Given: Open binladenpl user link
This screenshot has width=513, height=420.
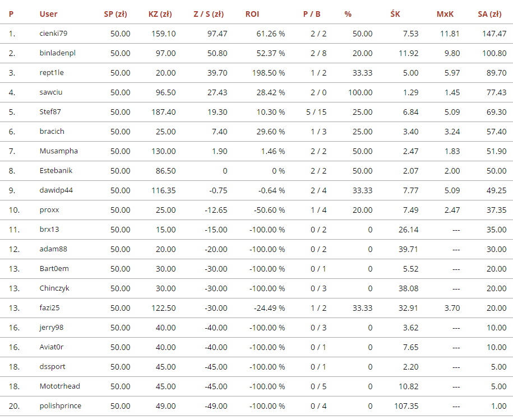Looking at the screenshot, I should pyautogui.click(x=57, y=53).
